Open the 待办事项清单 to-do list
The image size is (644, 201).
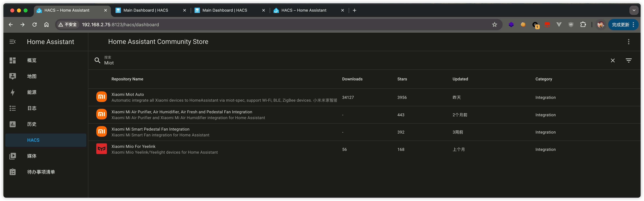(41, 172)
